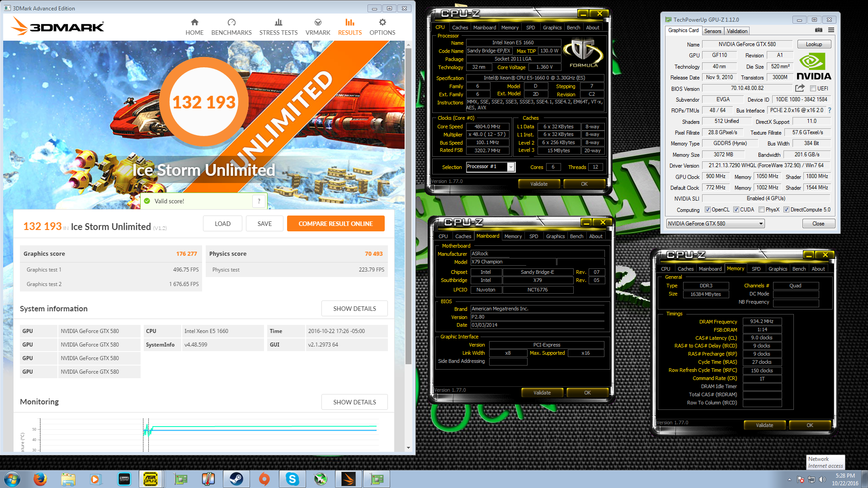Click the question mark beside Valid score
The height and width of the screenshot is (488, 868).
[259, 201]
